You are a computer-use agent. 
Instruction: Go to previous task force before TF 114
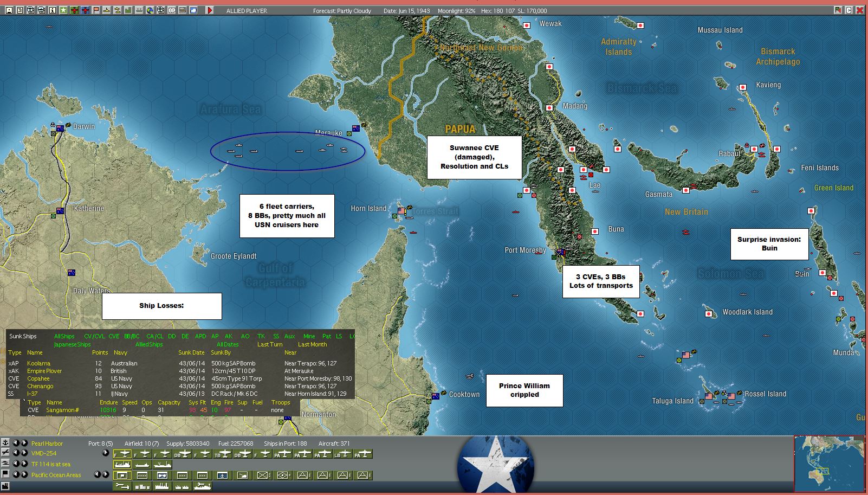pyautogui.click(x=16, y=464)
